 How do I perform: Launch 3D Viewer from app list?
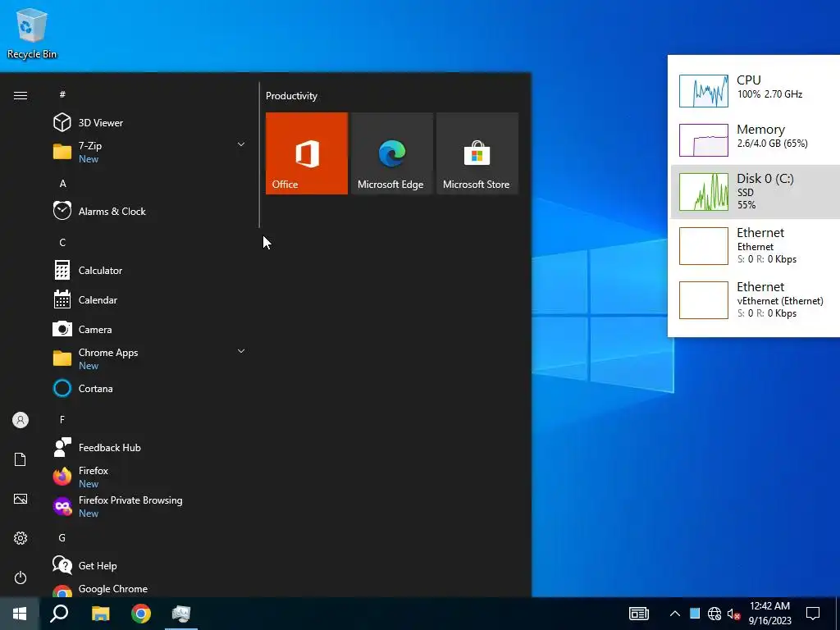tap(150, 123)
